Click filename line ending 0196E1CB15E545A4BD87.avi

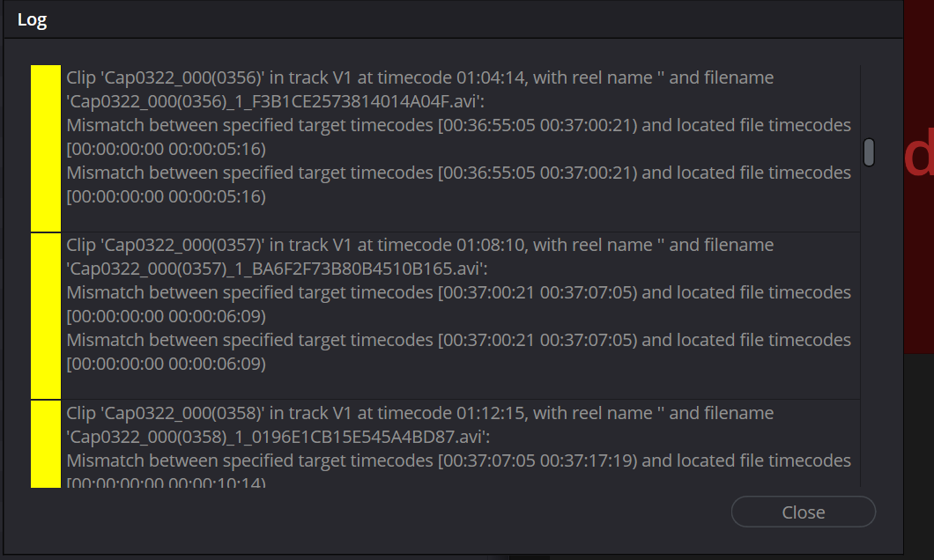tap(278, 437)
